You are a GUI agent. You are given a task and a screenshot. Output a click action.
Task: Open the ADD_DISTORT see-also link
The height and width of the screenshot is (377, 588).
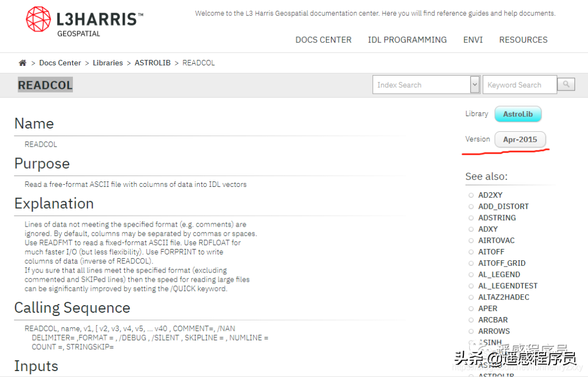503,206
